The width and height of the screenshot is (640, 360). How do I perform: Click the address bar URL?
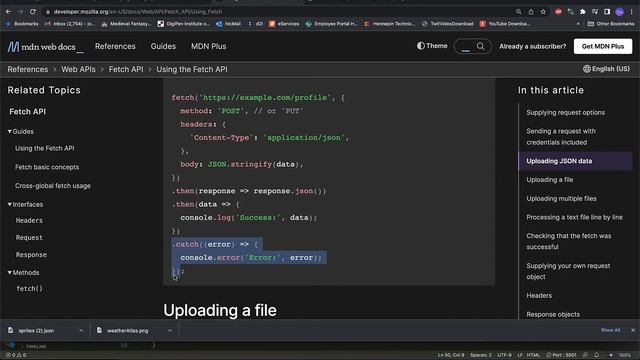[138, 12]
